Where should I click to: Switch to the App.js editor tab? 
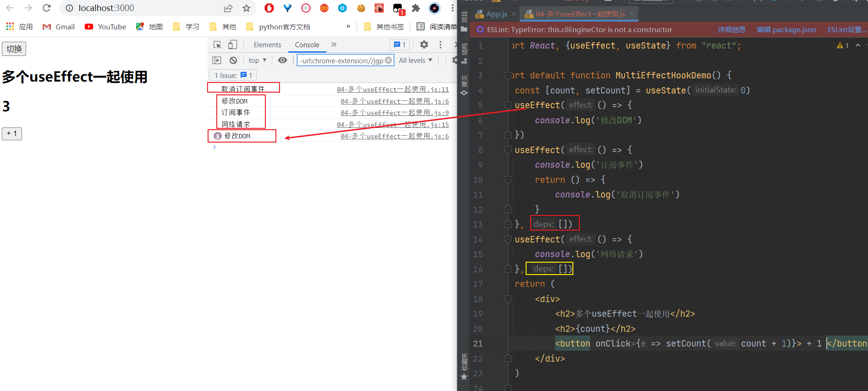tap(492, 14)
